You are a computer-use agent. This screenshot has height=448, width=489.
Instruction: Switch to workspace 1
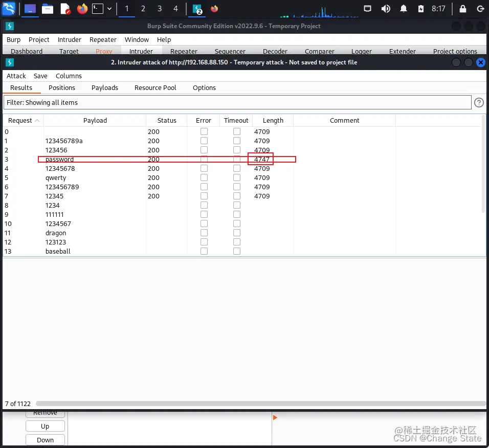(127, 9)
